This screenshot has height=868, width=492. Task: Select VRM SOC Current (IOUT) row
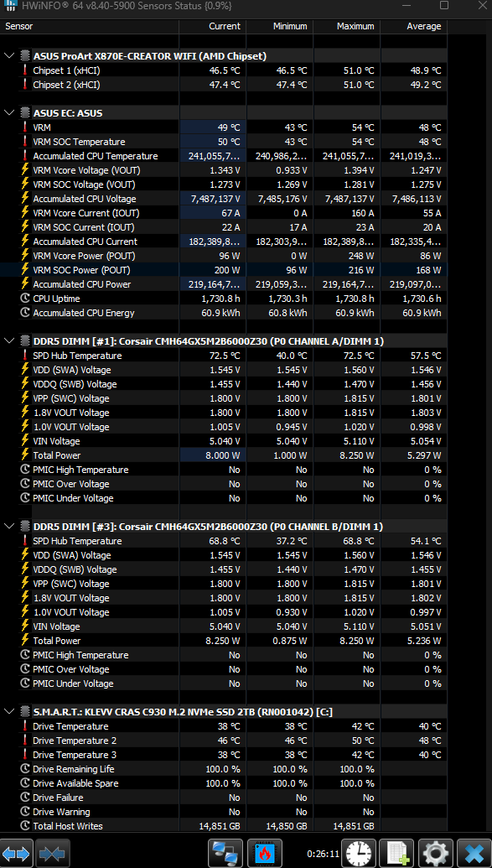tap(224, 227)
